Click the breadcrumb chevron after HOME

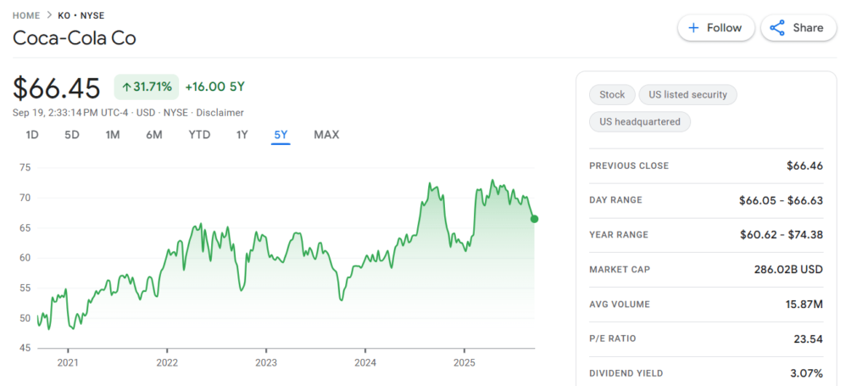click(48, 15)
